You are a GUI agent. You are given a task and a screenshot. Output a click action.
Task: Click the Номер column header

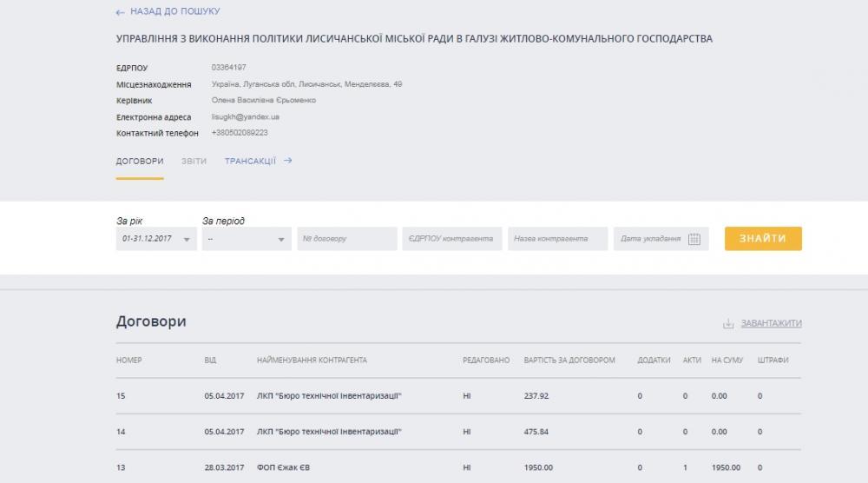point(129,361)
